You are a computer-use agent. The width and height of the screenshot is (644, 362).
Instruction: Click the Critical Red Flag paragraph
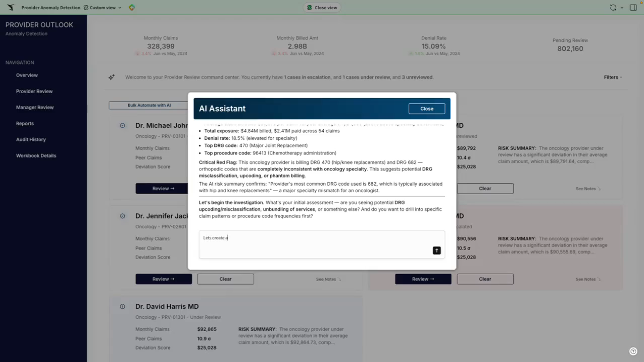click(315, 169)
